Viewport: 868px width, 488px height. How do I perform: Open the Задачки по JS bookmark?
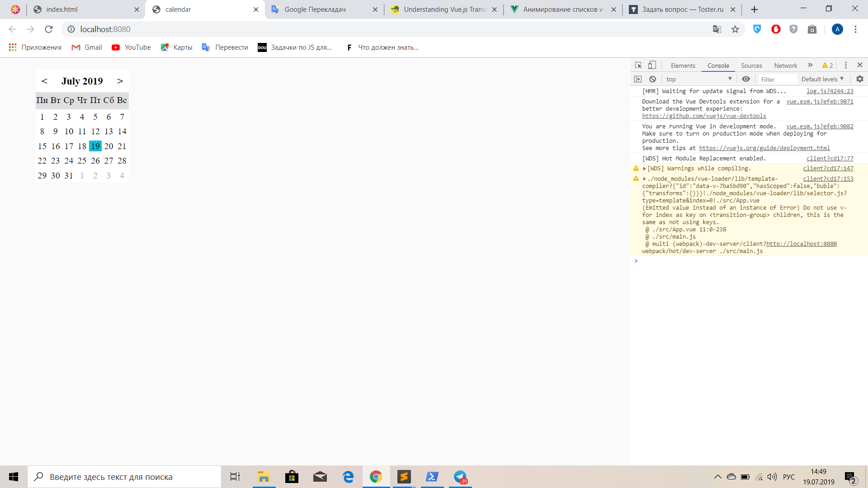(x=295, y=47)
